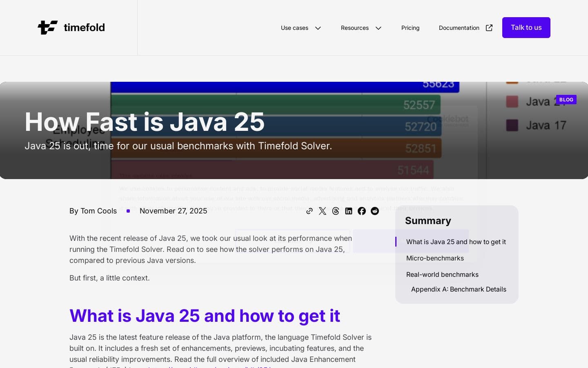Click the 'But first, a little context.' line
This screenshot has height=368, width=588.
(109, 278)
